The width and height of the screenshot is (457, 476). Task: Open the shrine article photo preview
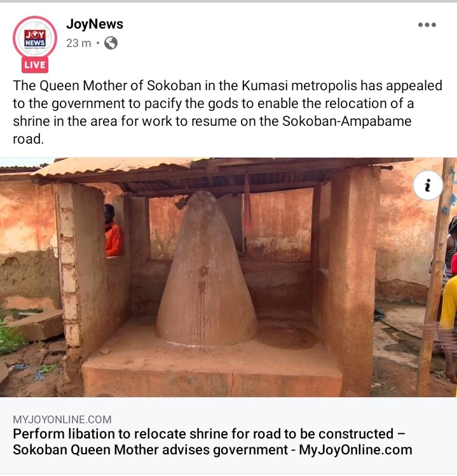[x=228, y=277]
